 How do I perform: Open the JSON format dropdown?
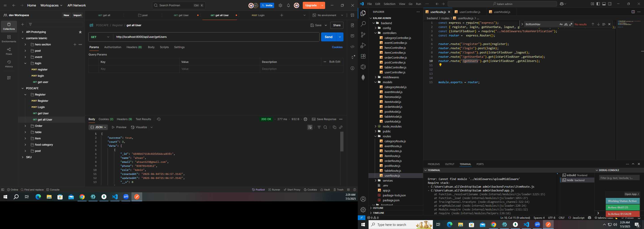tap(98, 127)
